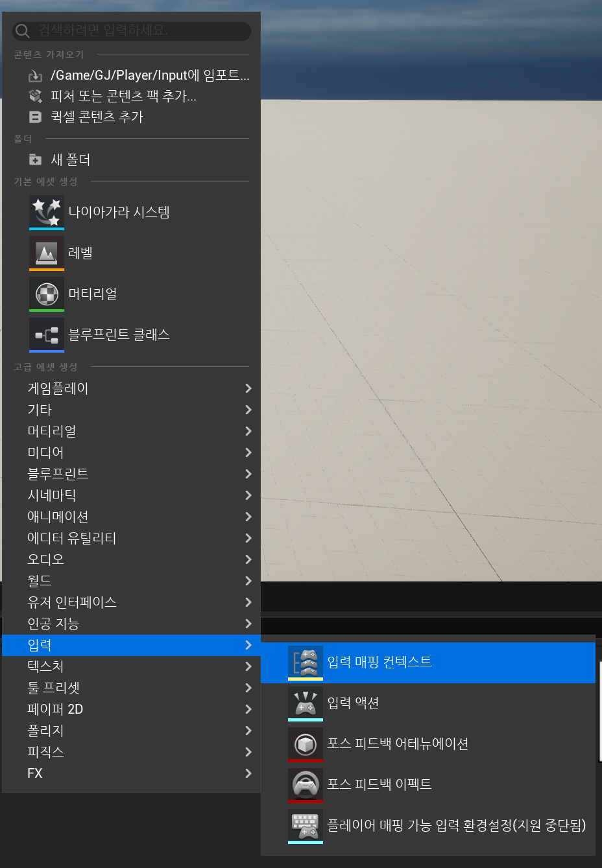Open the 월드 submenu
Viewport: 602px width, 868px height.
point(132,581)
